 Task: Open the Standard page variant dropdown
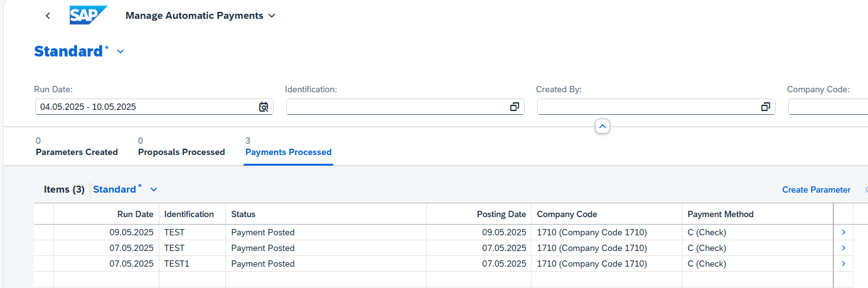121,51
